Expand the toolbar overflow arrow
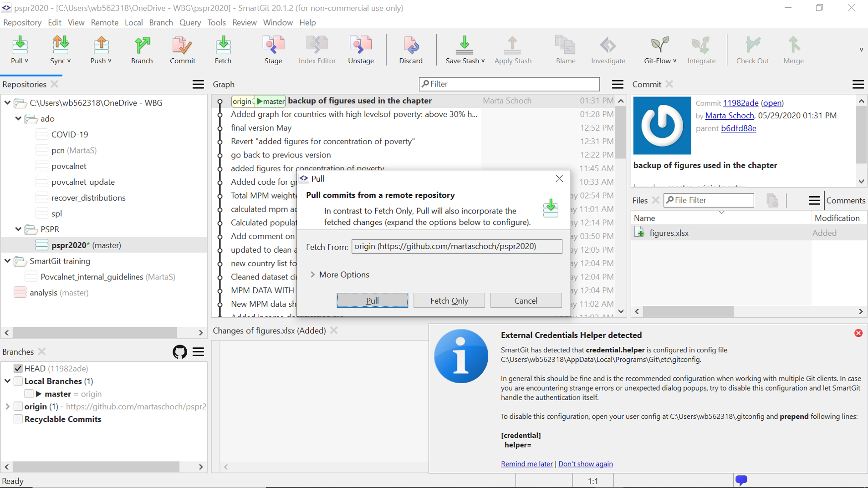 click(x=861, y=50)
